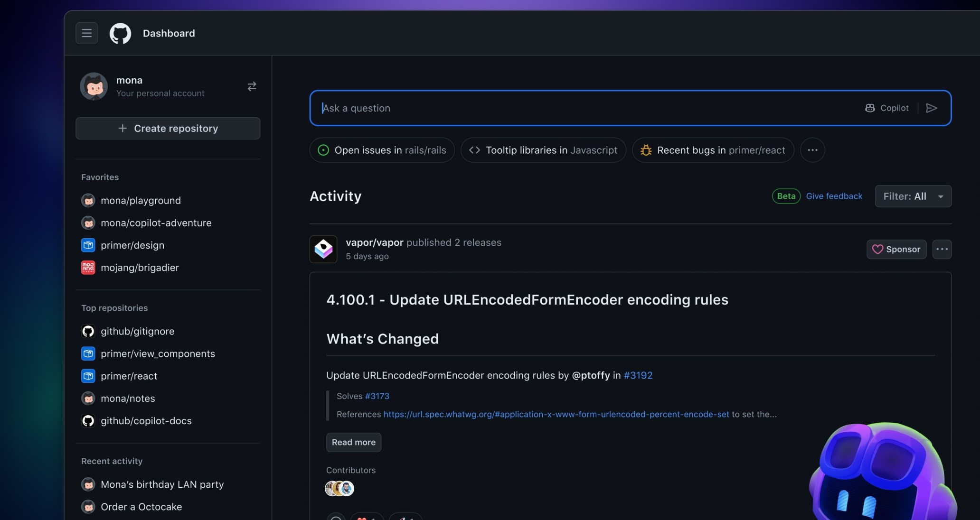
Task: Click the mona account name
Action: click(x=129, y=80)
